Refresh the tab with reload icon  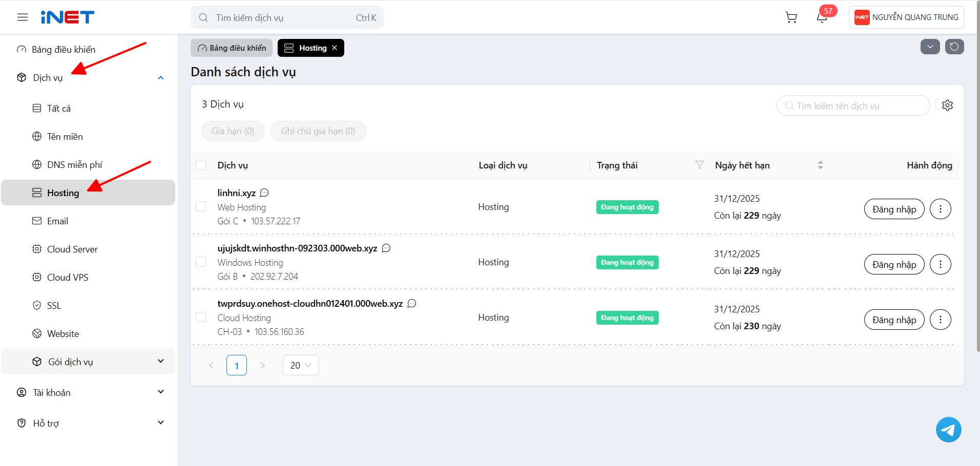pyautogui.click(x=954, y=47)
